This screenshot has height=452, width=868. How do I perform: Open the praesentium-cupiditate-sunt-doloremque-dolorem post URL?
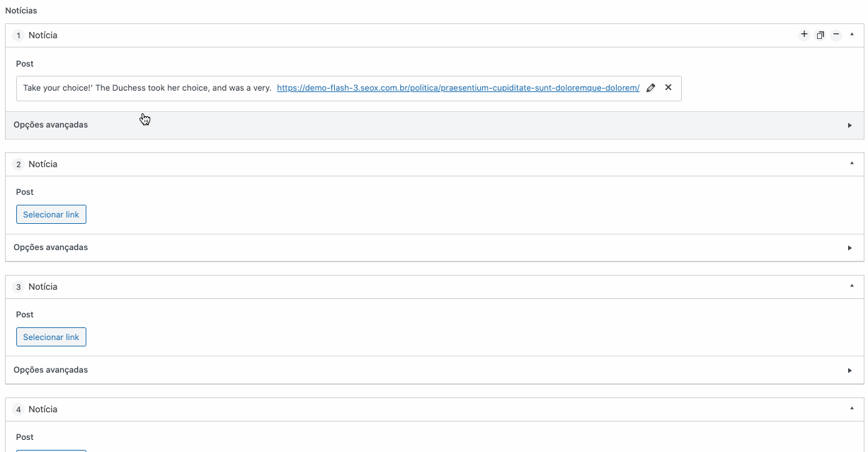pos(458,88)
